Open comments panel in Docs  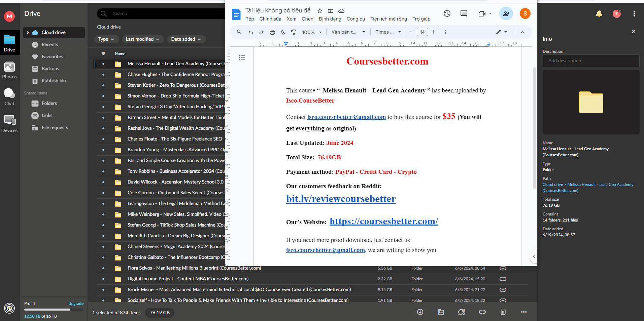point(464,13)
